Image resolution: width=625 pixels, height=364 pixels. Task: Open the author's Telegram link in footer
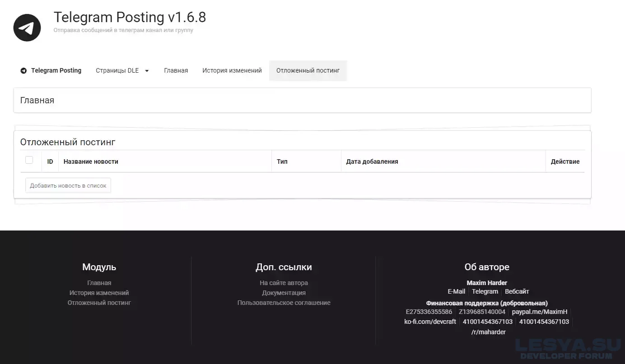(x=485, y=291)
